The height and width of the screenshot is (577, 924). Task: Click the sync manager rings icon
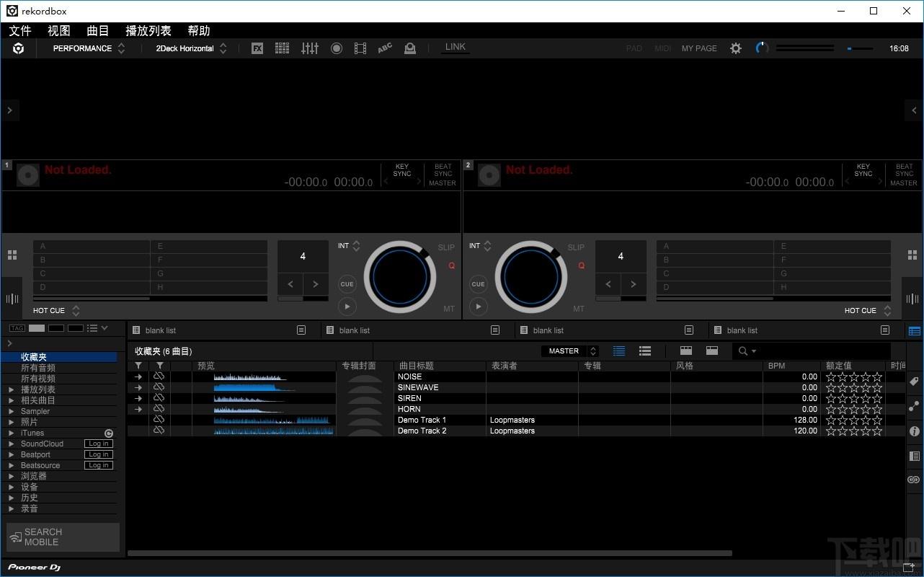(x=915, y=480)
